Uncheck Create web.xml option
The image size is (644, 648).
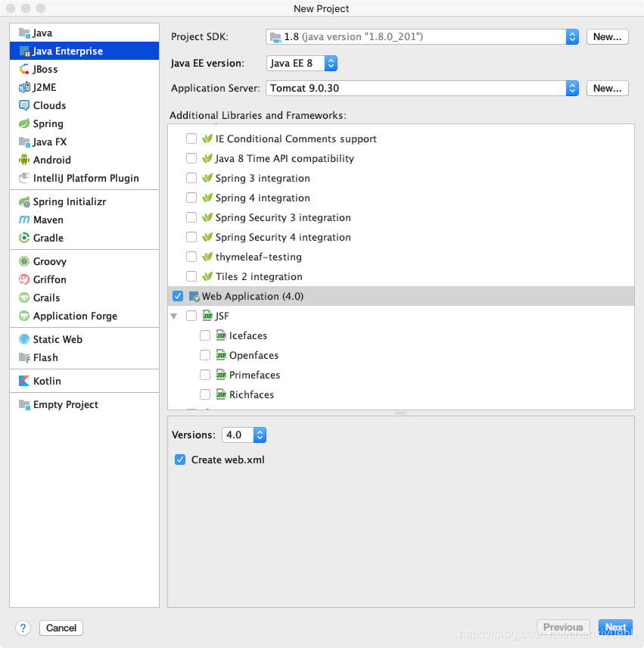point(180,460)
